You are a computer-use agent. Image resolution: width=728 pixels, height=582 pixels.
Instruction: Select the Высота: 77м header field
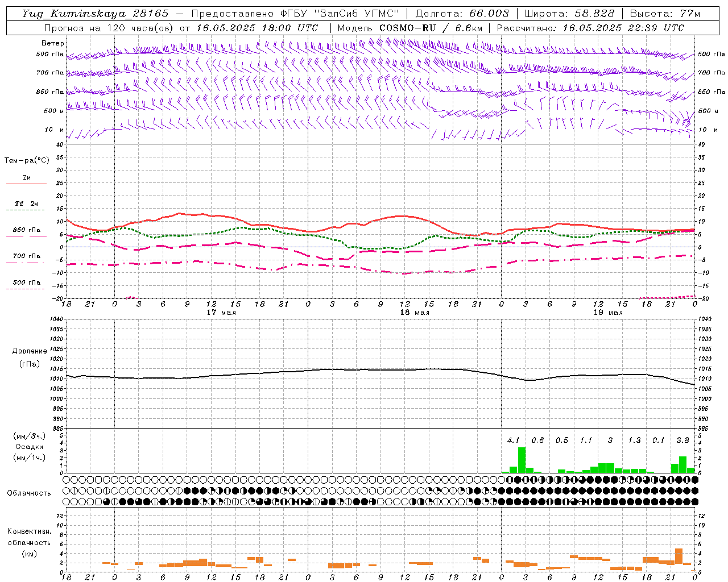(665, 14)
